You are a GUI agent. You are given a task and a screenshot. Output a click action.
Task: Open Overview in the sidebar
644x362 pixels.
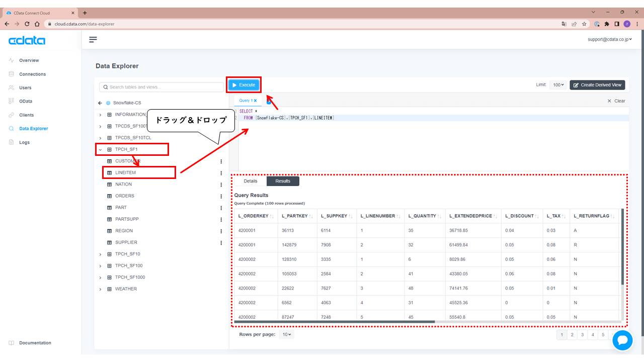(29, 60)
